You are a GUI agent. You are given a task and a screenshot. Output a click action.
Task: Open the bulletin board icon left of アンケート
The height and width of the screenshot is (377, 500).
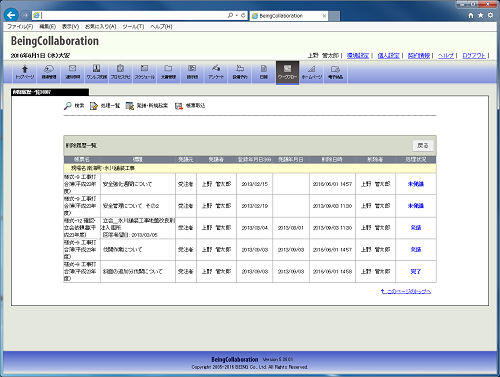[x=192, y=68]
